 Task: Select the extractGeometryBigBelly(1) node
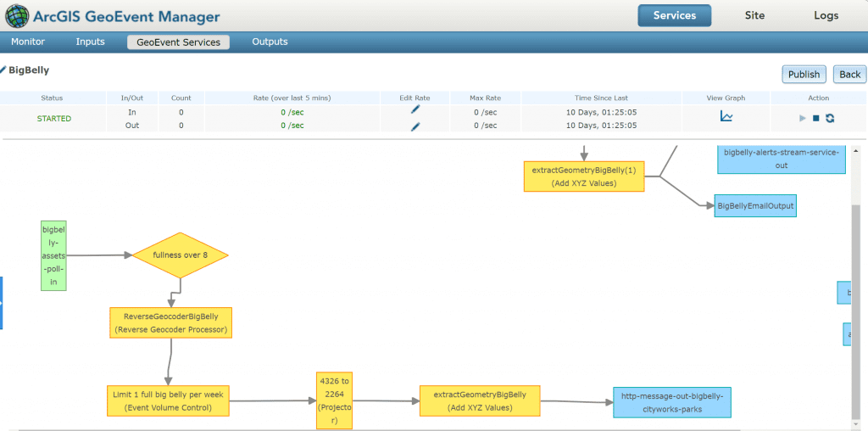[x=584, y=176]
